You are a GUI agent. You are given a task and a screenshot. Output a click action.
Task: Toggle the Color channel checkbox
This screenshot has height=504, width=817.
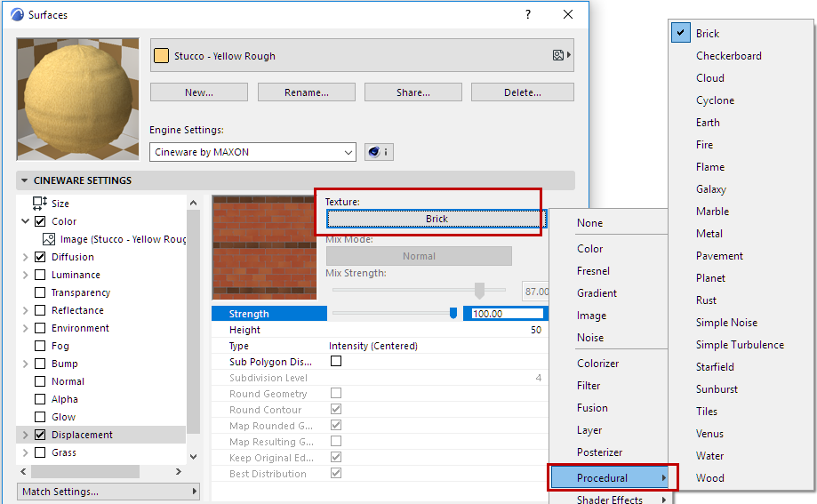tap(40, 221)
